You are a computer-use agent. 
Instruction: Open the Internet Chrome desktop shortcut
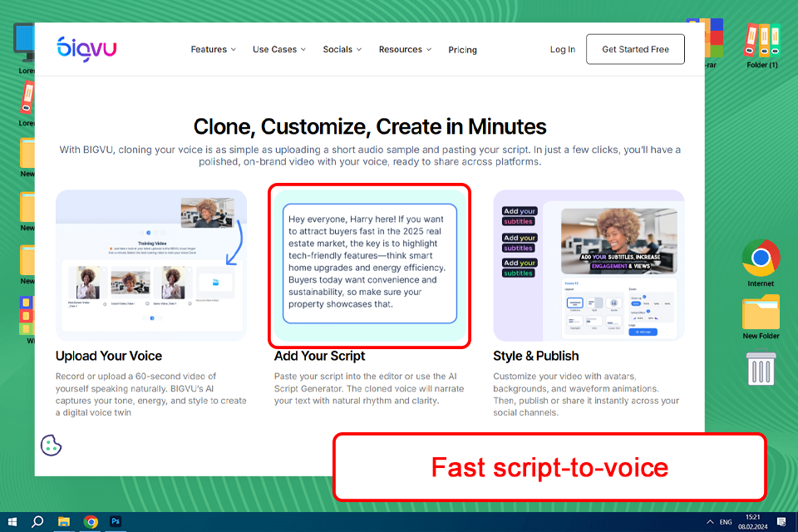[761, 263]
